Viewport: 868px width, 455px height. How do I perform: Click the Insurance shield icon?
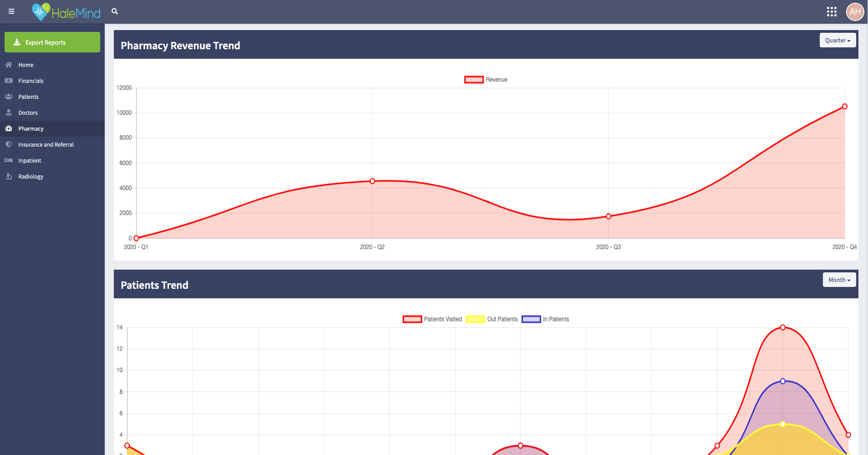(x=9, y=144)
